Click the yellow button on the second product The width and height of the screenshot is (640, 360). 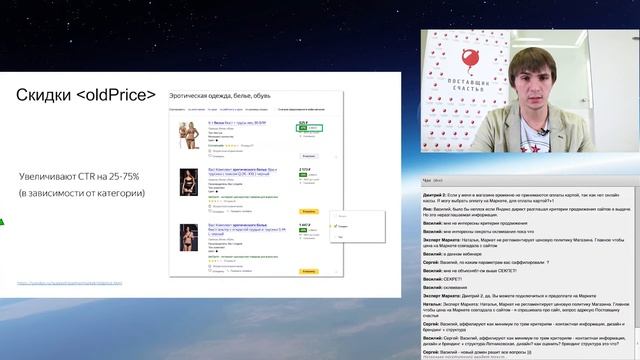[309, 211]
